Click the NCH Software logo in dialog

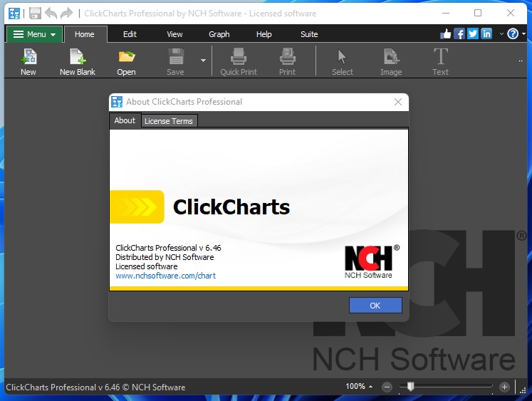(x=371, y=262)
